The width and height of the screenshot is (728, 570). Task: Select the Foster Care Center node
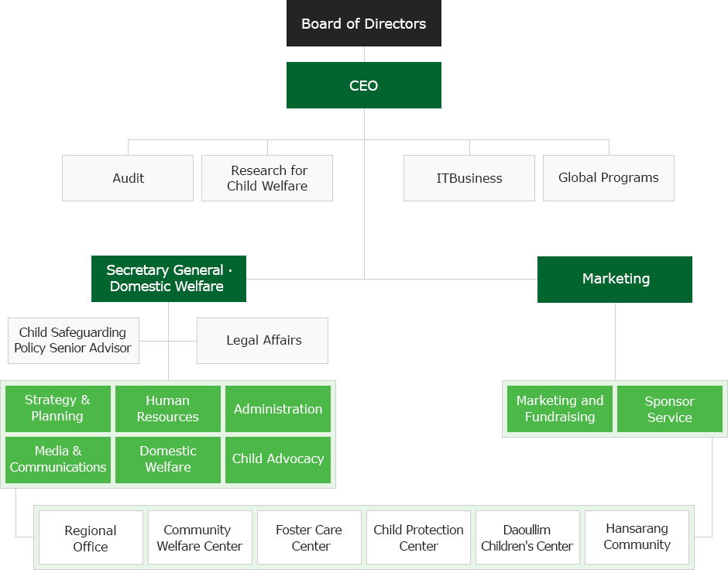point(309,537)
